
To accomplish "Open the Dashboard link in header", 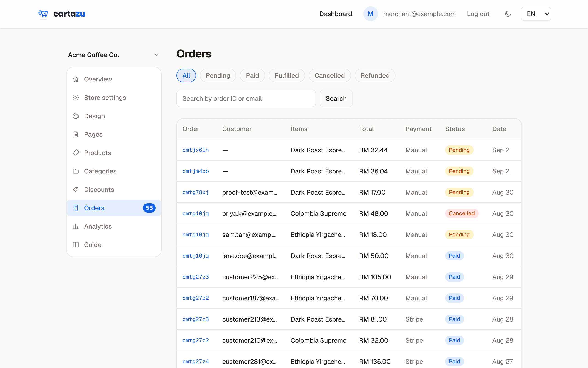I will tap(336, 14).
